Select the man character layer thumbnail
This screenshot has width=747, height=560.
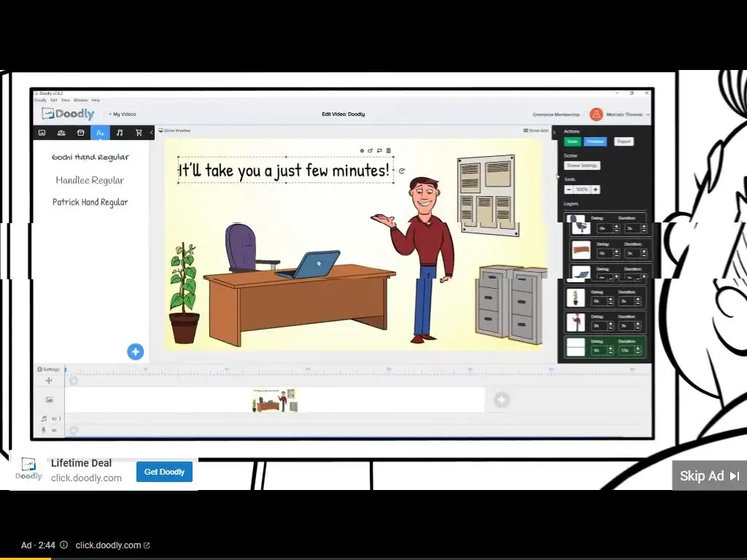pyautogui.click(x=576, y=322)
